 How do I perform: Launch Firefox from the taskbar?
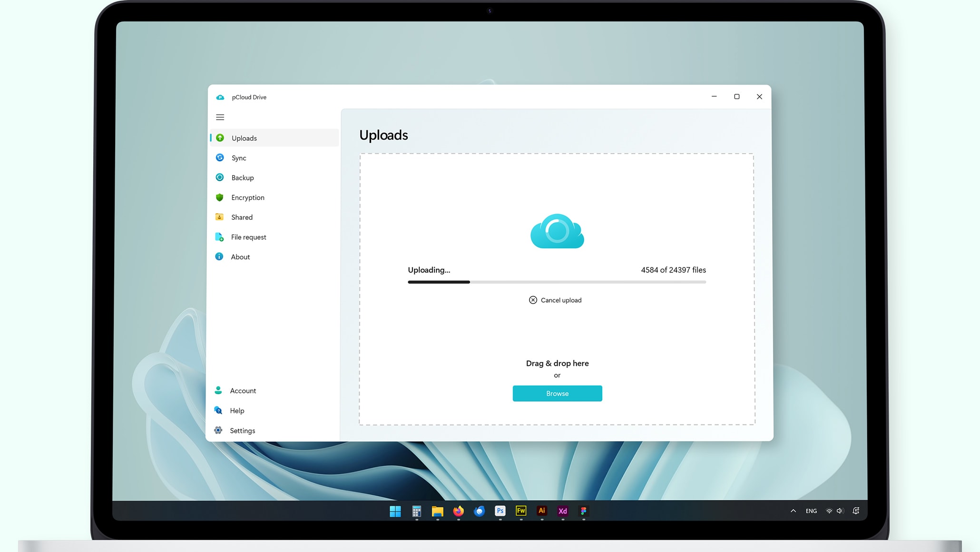click(458, 511)
